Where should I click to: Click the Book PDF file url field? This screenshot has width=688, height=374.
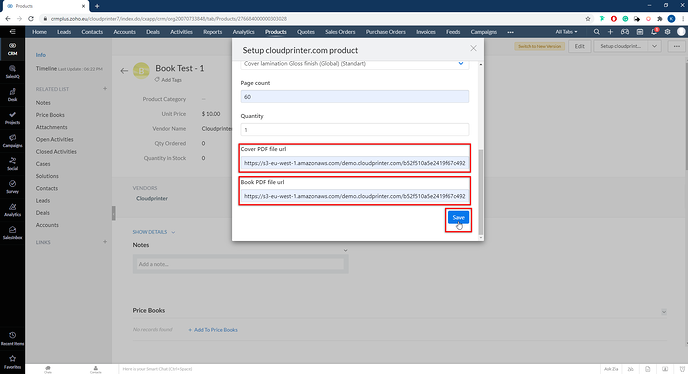[x=355, y=196]
